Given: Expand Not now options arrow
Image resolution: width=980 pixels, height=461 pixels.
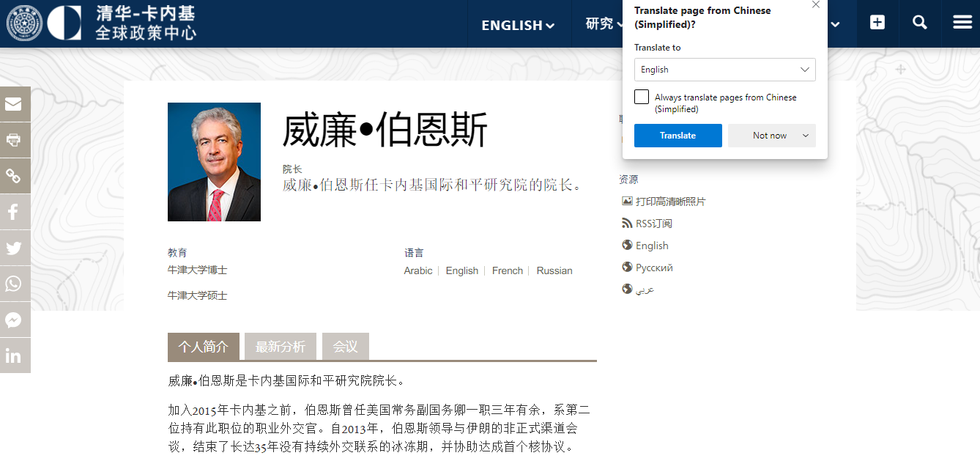Looking at the screenshot, I should coord(806,136).
